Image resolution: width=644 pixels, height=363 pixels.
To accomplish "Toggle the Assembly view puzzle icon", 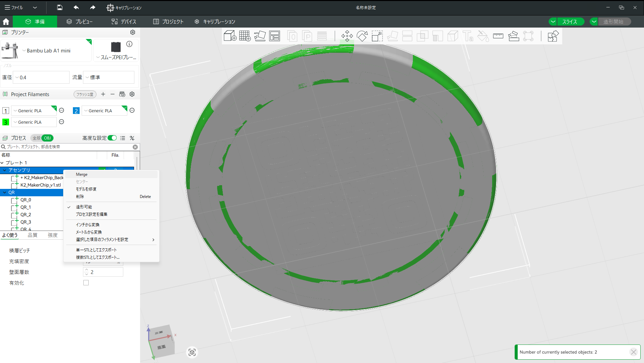I will pos(553,36).
